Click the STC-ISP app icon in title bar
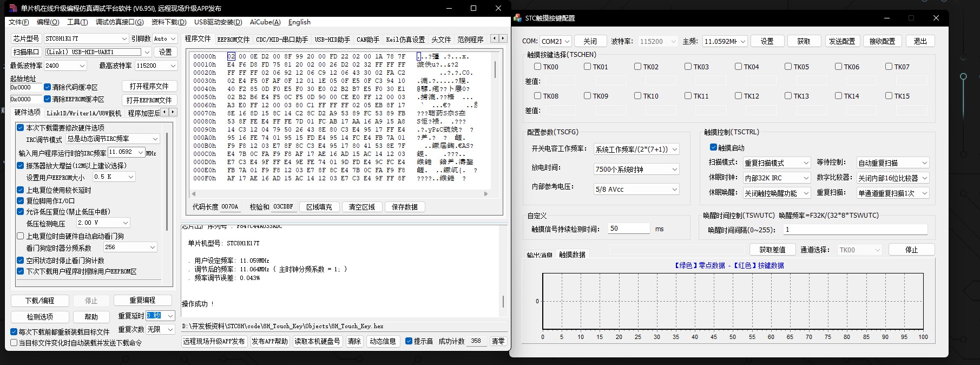The image size is (980, 365). pos(12,8)
